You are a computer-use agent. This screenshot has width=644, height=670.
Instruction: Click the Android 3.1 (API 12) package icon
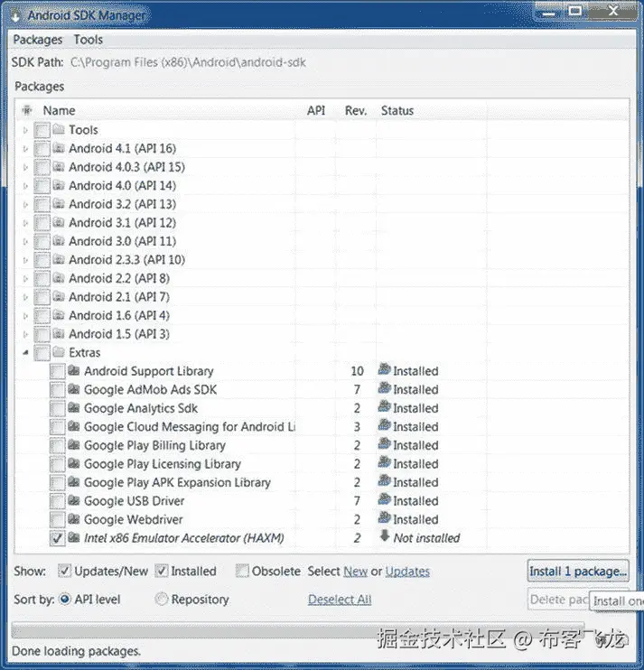pyautogui.click(x=59, y=223)
